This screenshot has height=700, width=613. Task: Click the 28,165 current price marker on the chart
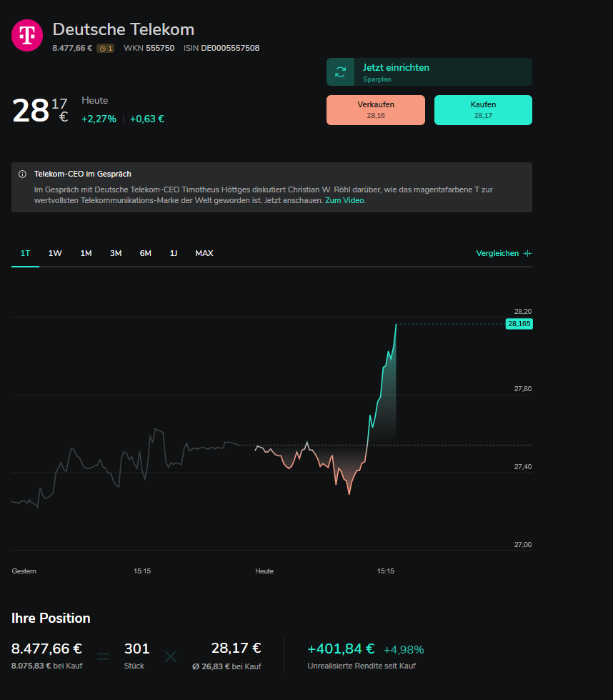[x=519, y=324]
